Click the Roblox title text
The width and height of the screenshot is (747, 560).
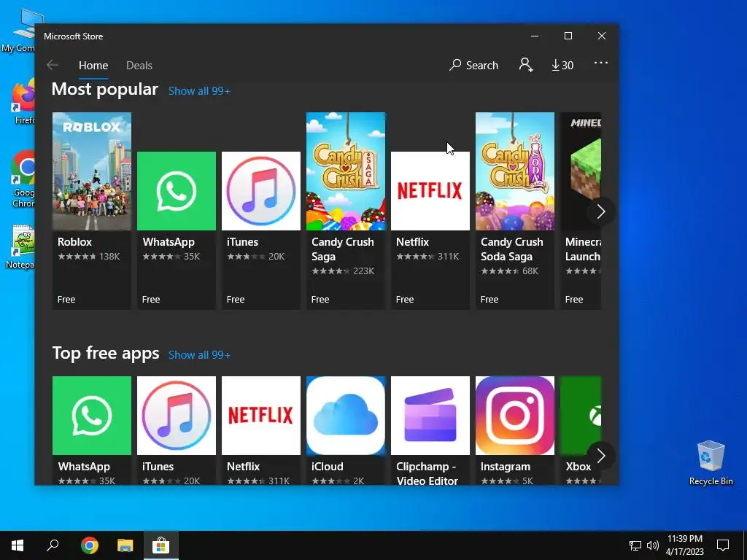(x=75, y=242)
